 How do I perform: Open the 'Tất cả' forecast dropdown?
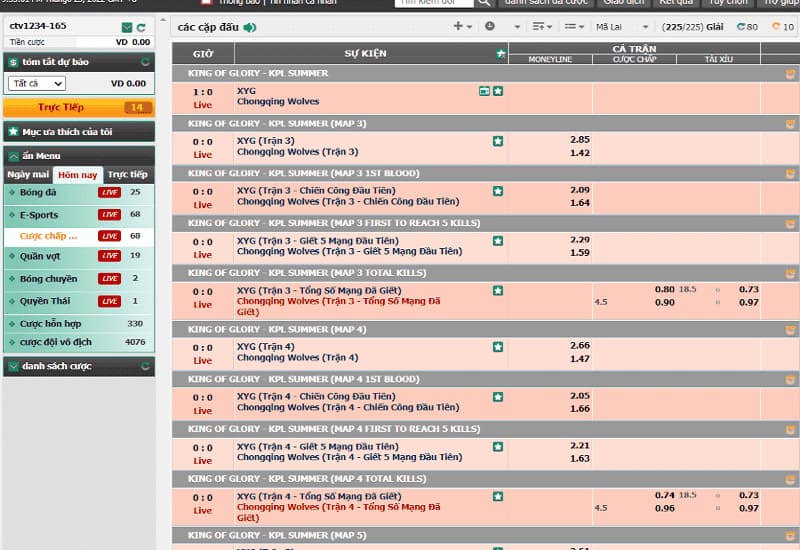pyautogui.click(x=37, y=83)
